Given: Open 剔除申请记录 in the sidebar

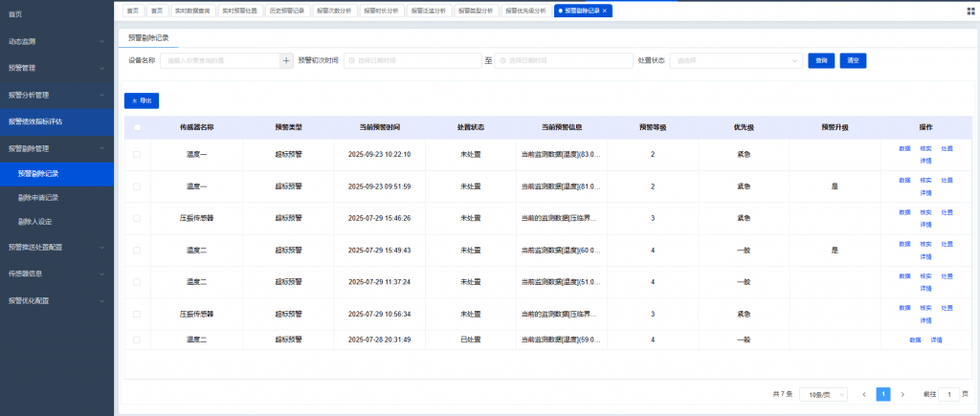Looking at the screenshot, I should pyautogui.click(x=38, y=198).
